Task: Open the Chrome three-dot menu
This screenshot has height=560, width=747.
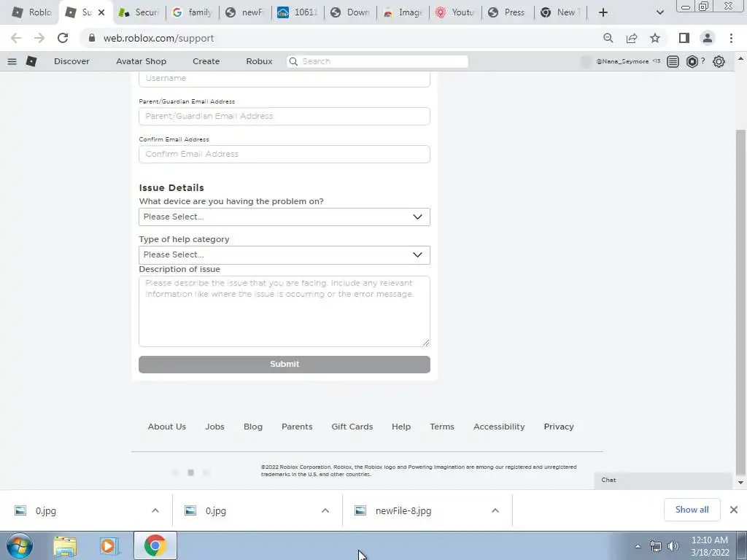Action: 731,38
